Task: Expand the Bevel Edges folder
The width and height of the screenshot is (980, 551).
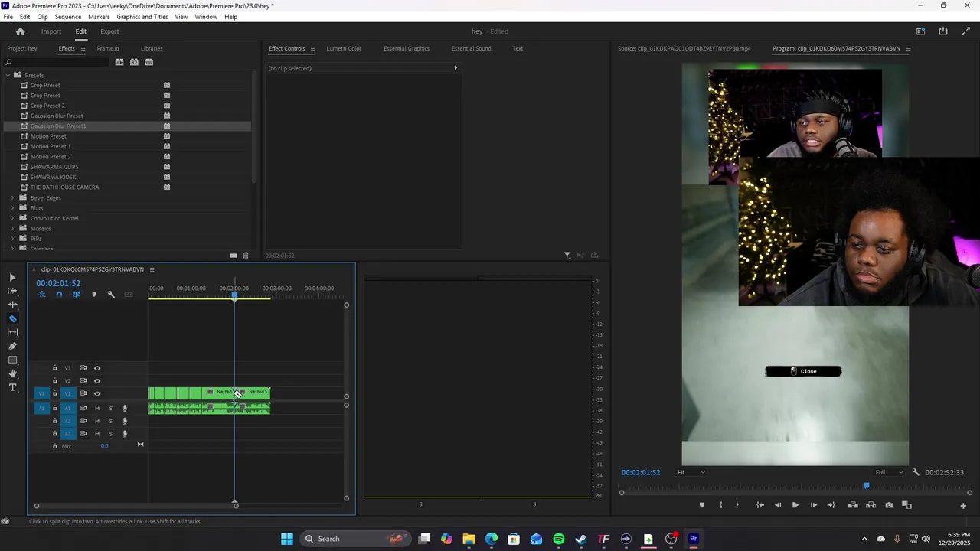Action: 12,198
